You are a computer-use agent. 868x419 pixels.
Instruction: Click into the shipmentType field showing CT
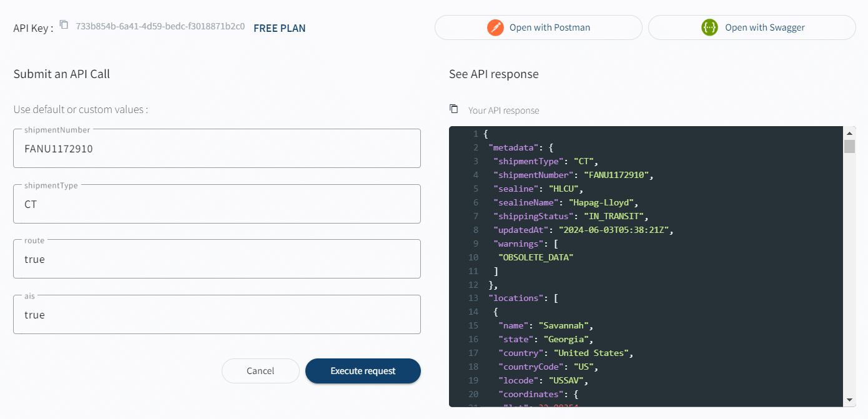point(217,204)
